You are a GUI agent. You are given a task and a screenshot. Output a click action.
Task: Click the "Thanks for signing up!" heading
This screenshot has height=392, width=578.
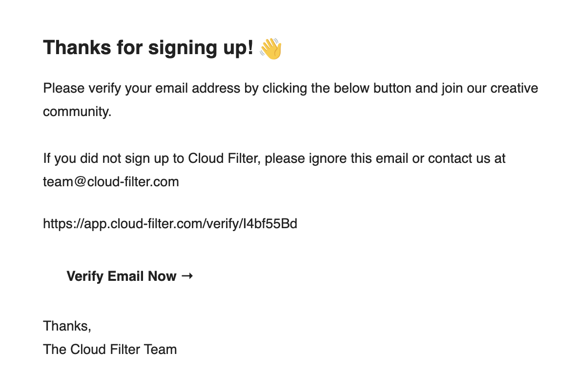(x=148, y=48)
